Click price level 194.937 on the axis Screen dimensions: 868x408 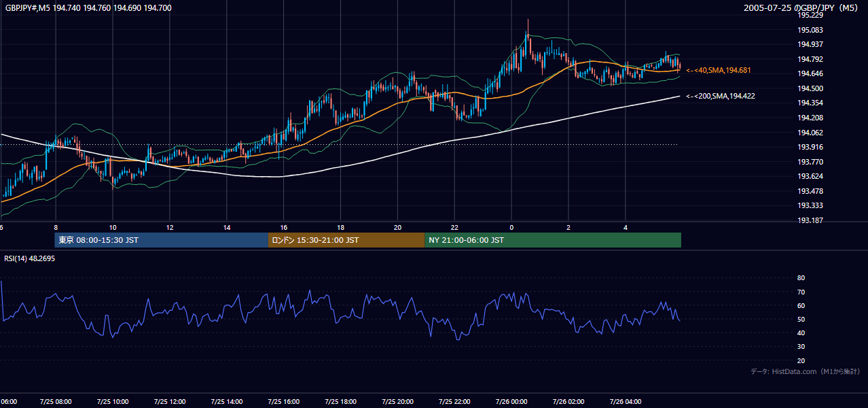(x=810, y=44)
